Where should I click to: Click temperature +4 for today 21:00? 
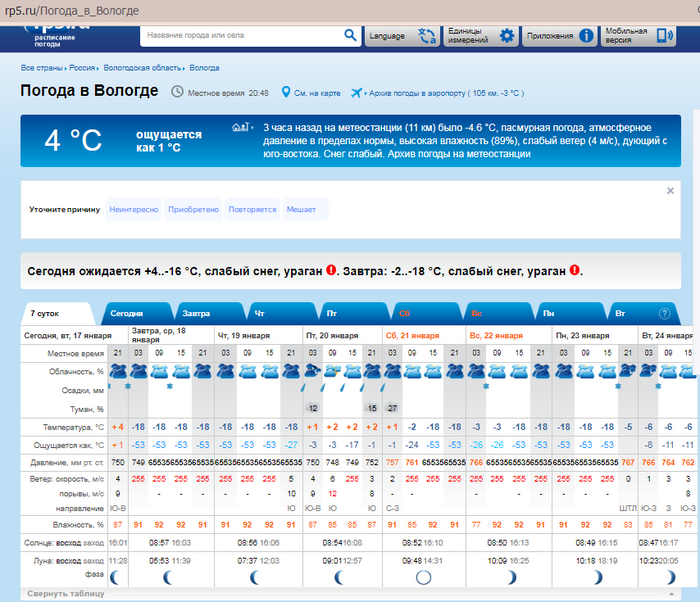(118, 427)
